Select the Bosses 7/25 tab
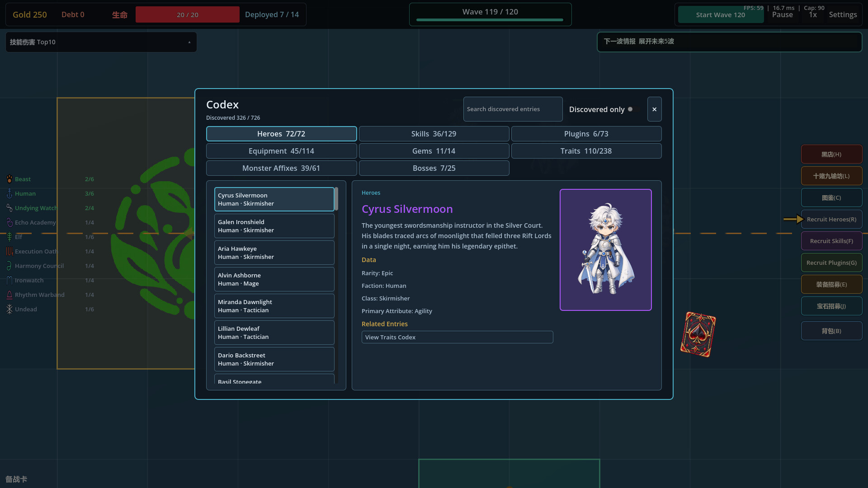868x488 pixels. (434, 168)
